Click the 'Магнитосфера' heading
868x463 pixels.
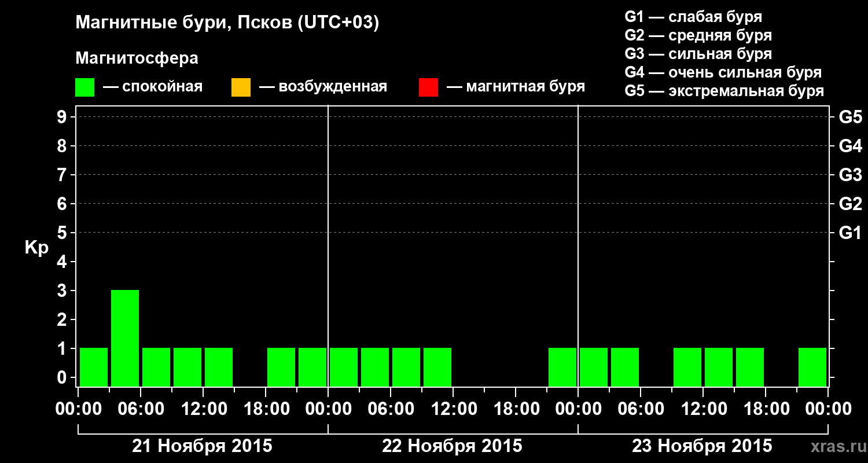[137, 58]
